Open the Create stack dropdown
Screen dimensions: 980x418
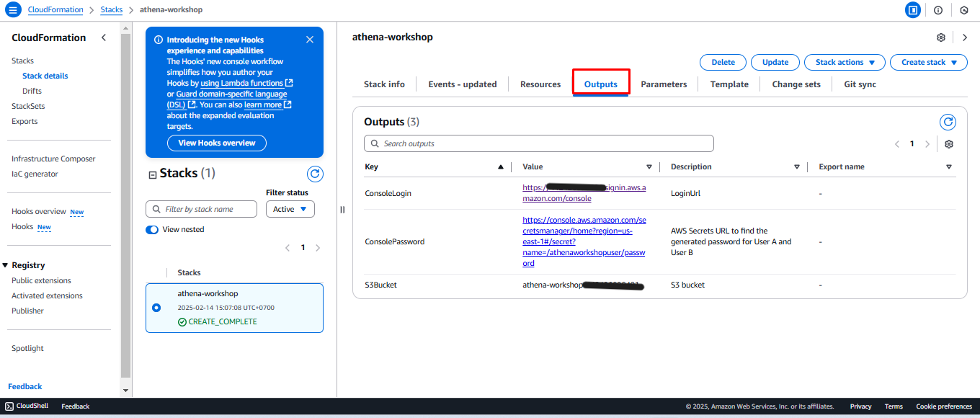928,63
